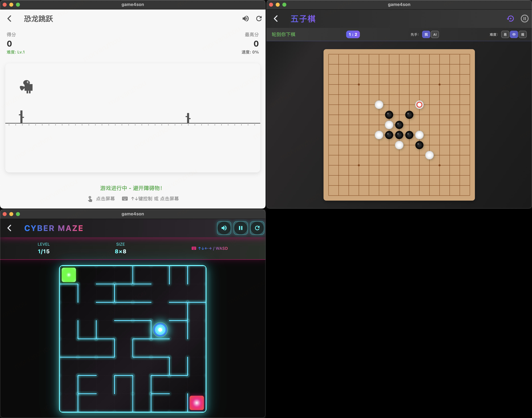
Task: Click the tap-finger icon beside 点击屏幕
Action: [x=90, y=199]
